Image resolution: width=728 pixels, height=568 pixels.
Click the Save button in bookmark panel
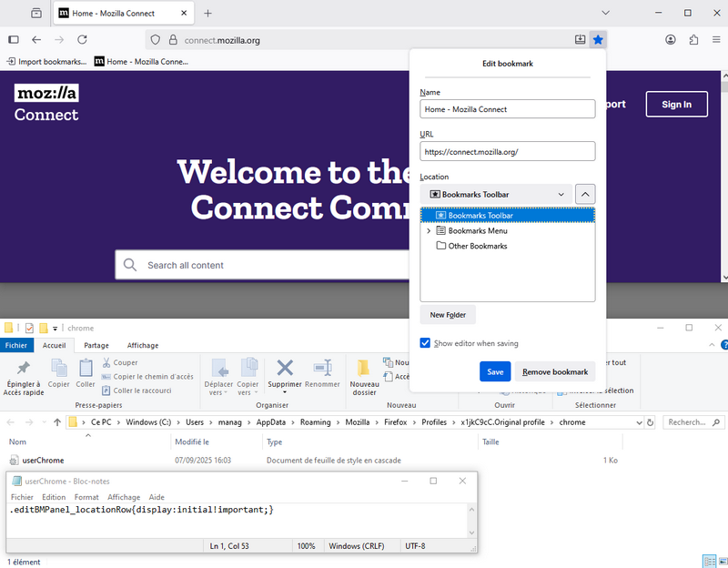495,371
